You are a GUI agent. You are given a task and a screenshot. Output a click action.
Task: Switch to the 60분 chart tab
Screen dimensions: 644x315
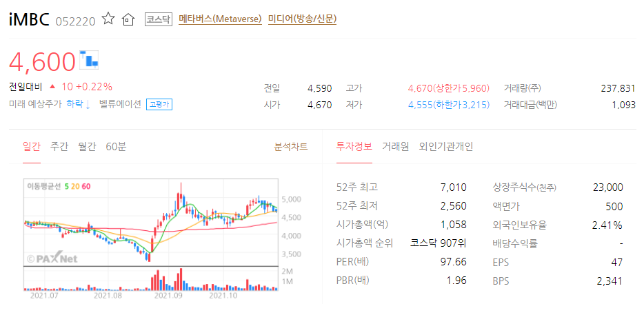(x=116, y=147)
